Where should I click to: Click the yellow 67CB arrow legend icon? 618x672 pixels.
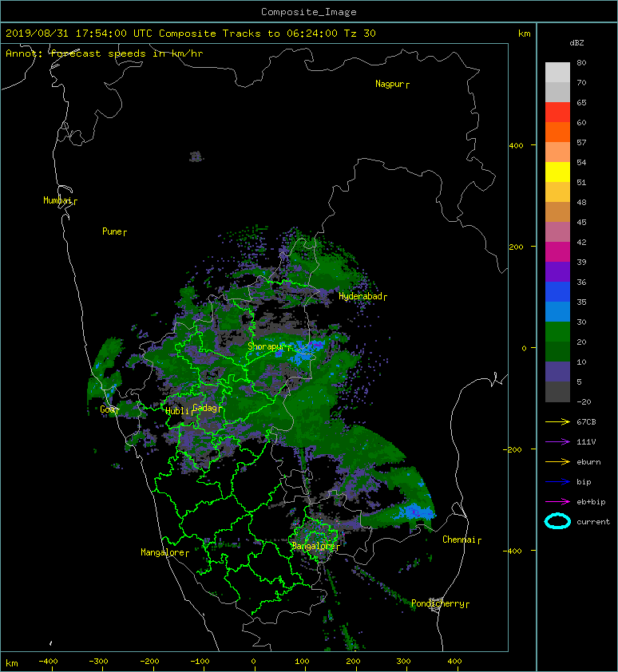pyautogui.click(x=557, y=421)
